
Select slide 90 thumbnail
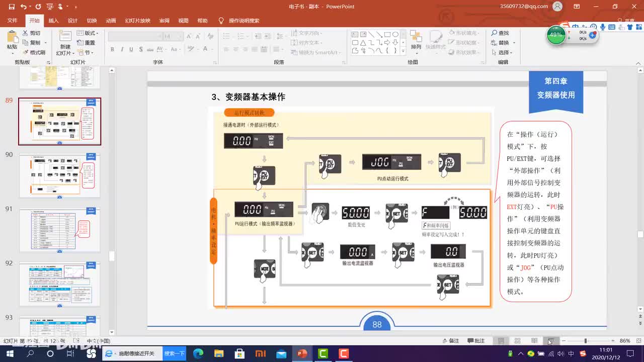(x=59, y=175)
